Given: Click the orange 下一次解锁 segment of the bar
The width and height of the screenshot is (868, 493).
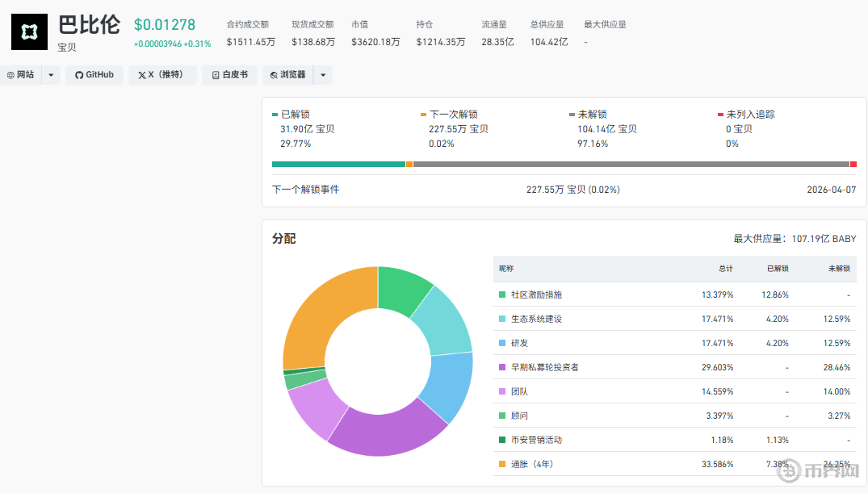Looking at the screenshot, I should [409, 165].
